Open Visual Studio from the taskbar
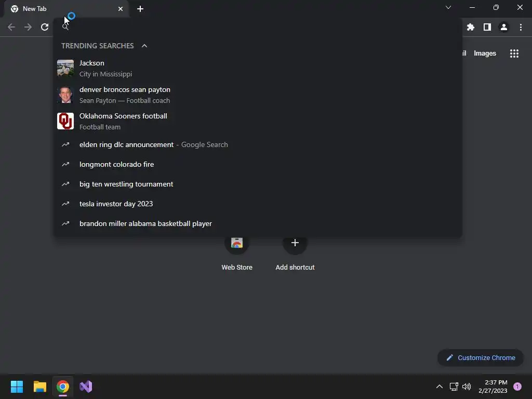Image resolution: width=532 pixels, height=399 pixels. click(x=86, y=387)
